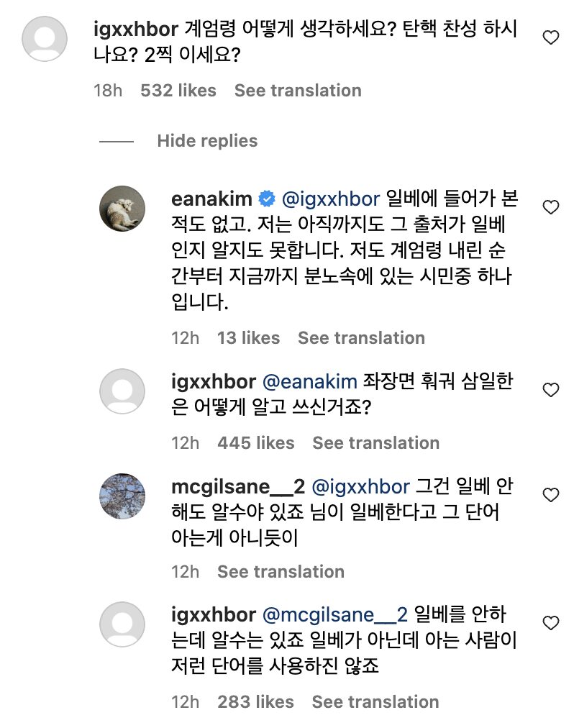
Task: Tap the heart on eanakim's reply
Action: click(550, 208)
